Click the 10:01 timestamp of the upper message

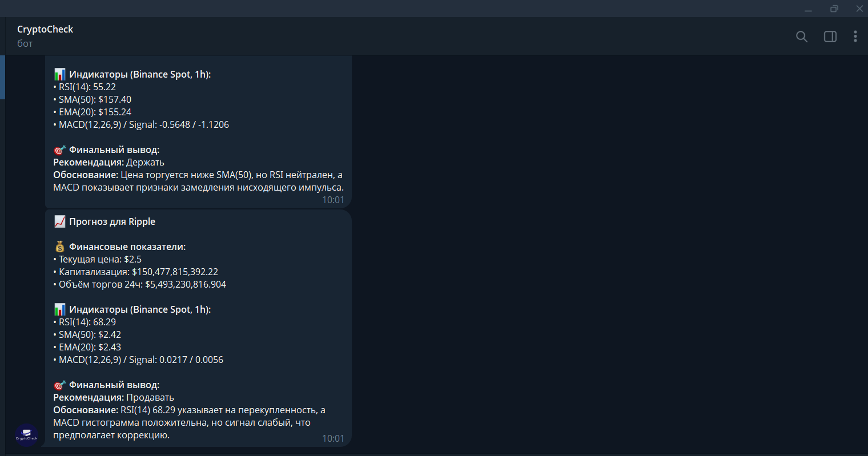[x=333, y=200]
